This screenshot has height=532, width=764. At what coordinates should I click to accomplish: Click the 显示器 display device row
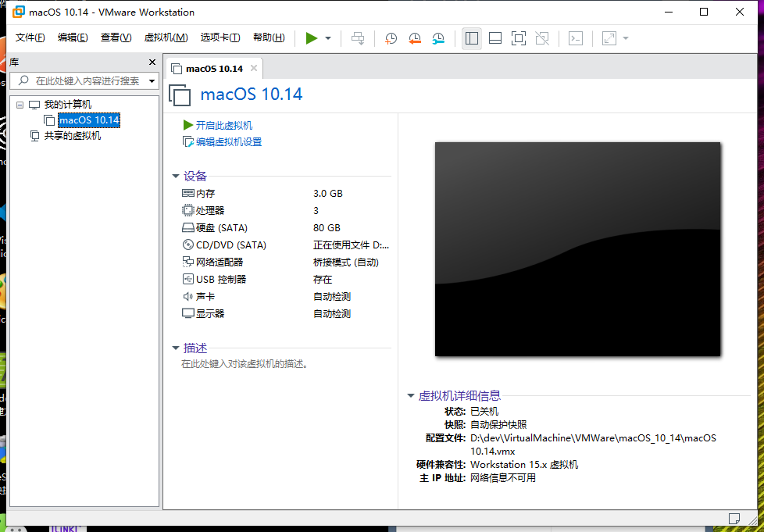[285, 313]
